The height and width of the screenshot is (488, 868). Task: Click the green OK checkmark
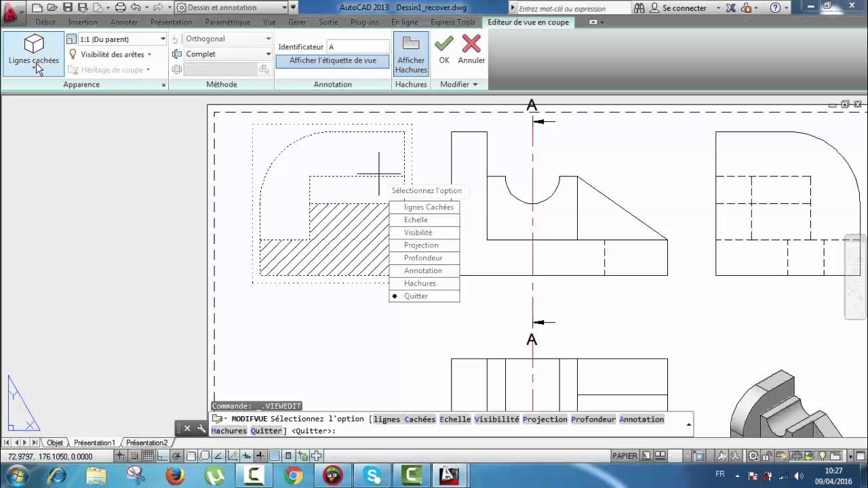pos(444,45)
